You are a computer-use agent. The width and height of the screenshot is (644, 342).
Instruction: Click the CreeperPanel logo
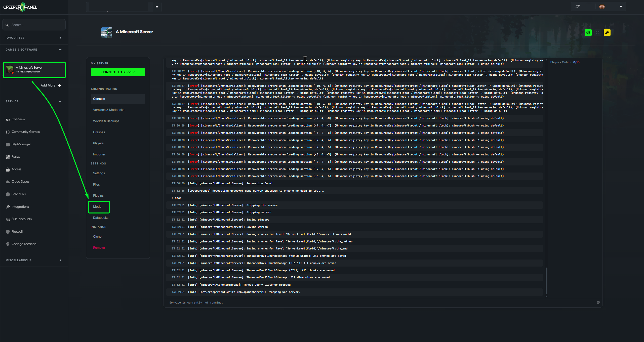(x=20, y=7)
